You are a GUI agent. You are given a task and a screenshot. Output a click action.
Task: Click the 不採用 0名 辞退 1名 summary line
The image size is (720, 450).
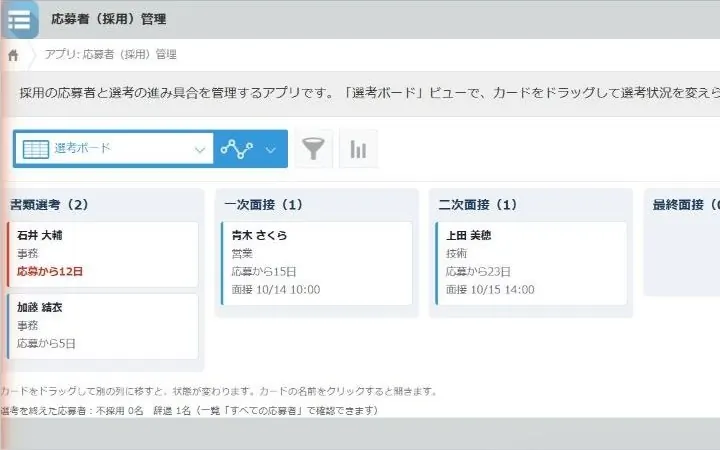coord(189,410)
